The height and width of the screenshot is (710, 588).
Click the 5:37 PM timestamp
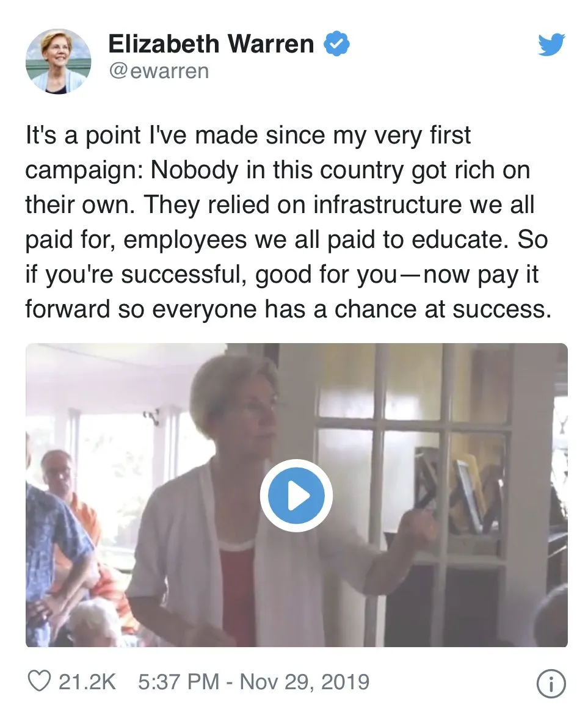[178, 681]
